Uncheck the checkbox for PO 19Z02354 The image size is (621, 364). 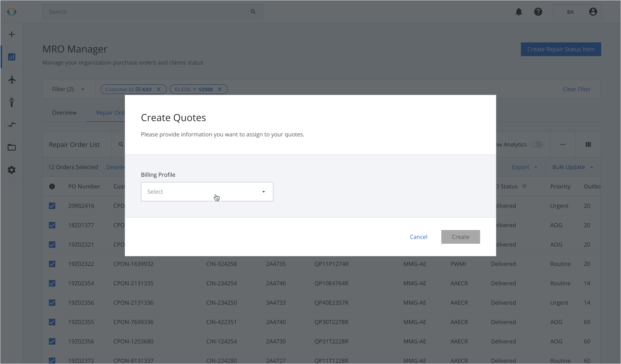tap(52, 283)
